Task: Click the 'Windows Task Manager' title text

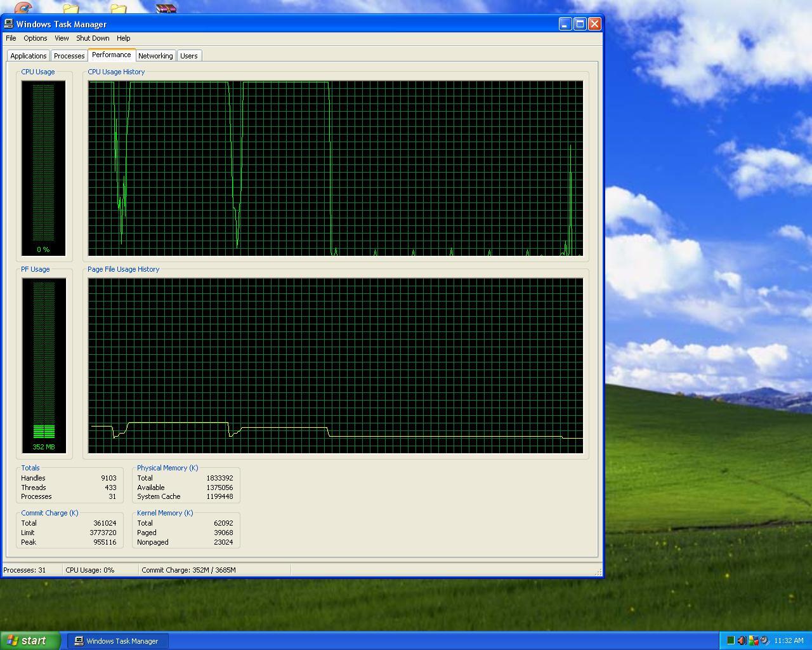Action: pos(62,24)
